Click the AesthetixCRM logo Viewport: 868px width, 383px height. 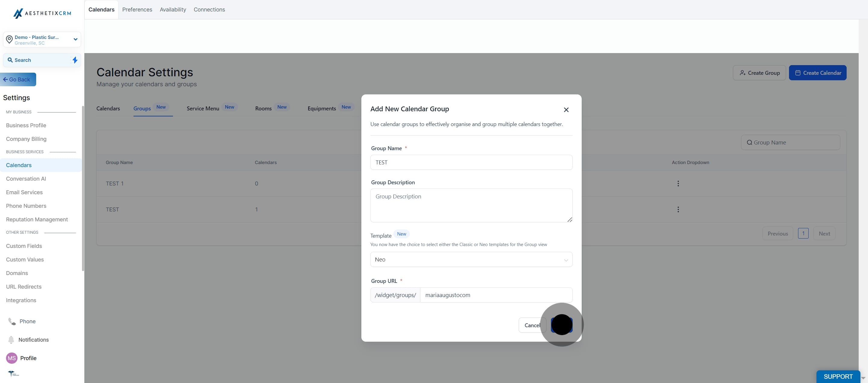click(x=42, y=13)
